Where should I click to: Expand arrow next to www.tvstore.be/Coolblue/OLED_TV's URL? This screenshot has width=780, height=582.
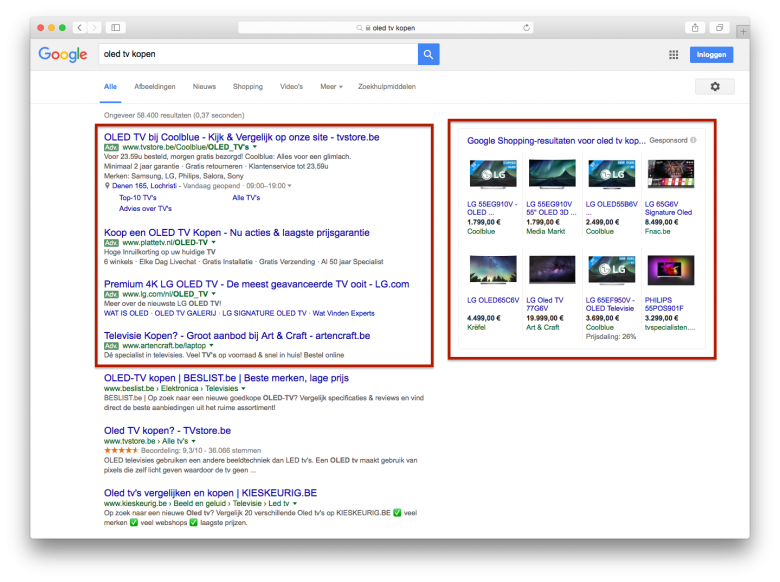[x=255, y=147]
